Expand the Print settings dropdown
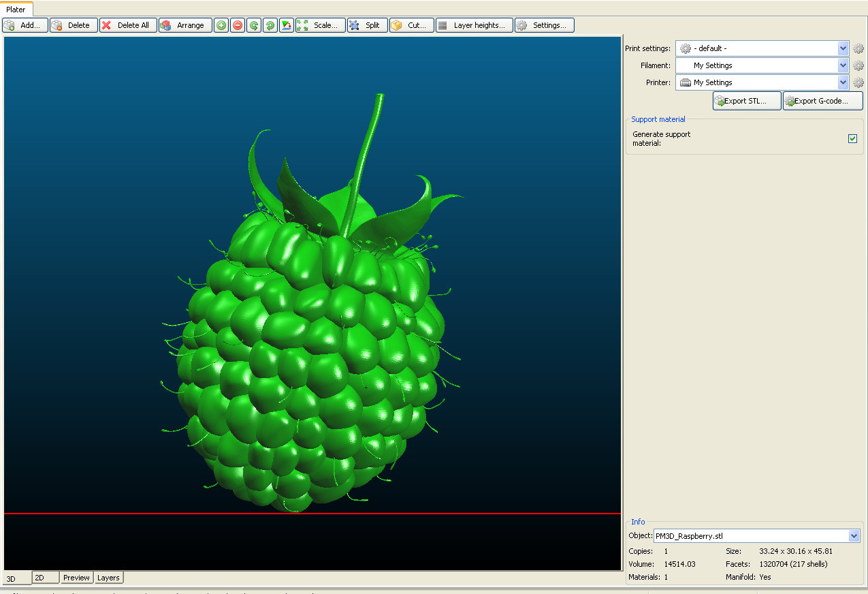 click(x=843, y=48)
